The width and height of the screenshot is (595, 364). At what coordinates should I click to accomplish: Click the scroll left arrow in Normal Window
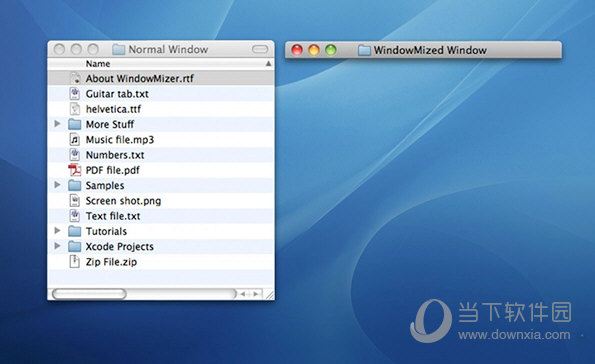243,294
